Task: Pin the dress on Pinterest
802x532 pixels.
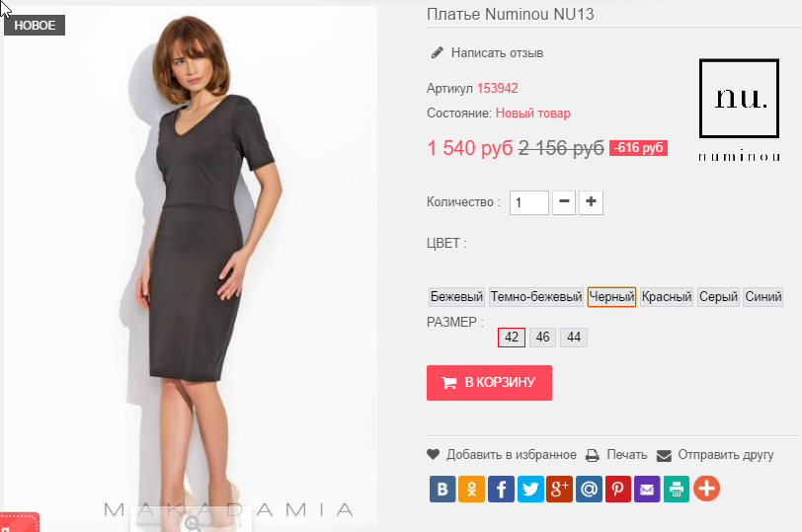Action: point(618,489)
